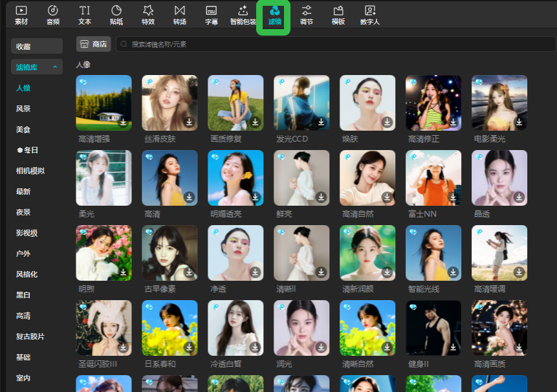Download the 高清增强 filter via its arrow icon
557x392 pixels.
coord(123,122)
